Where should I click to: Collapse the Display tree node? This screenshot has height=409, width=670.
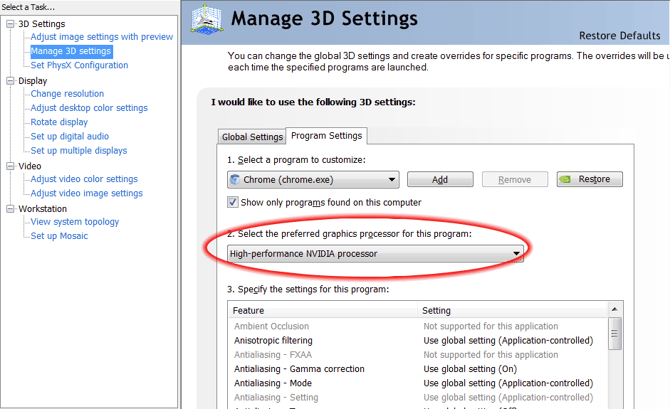pyautogui.click(x=11, y=81)
